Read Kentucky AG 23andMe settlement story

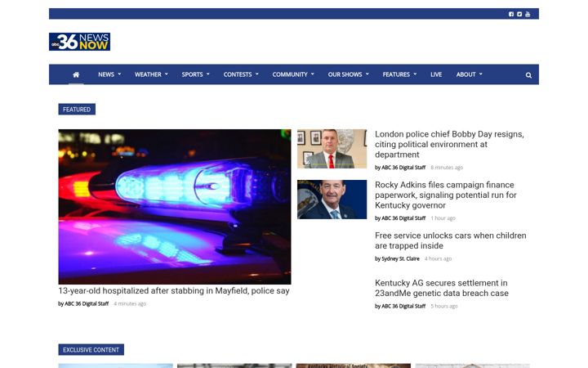(442, 288)
